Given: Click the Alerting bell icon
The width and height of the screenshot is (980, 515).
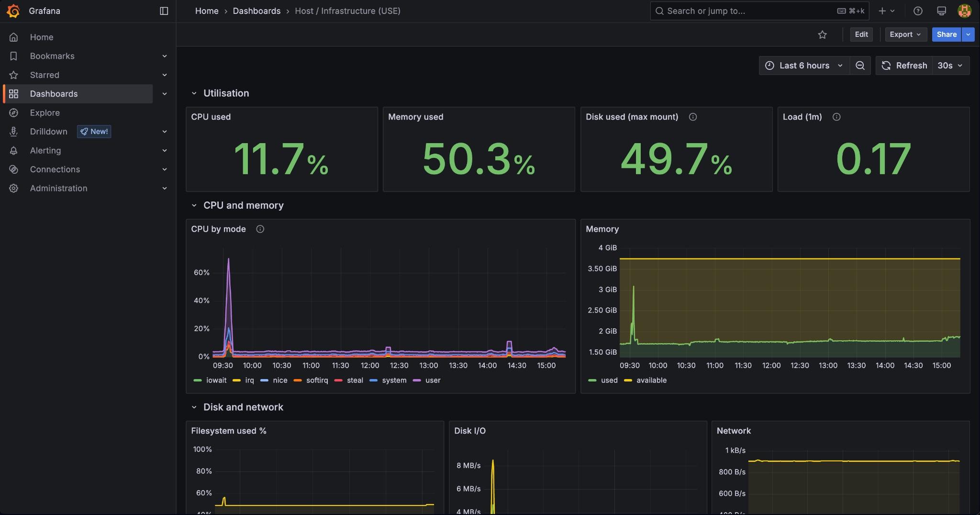Looking at the screenshot, I should (13, 150).
